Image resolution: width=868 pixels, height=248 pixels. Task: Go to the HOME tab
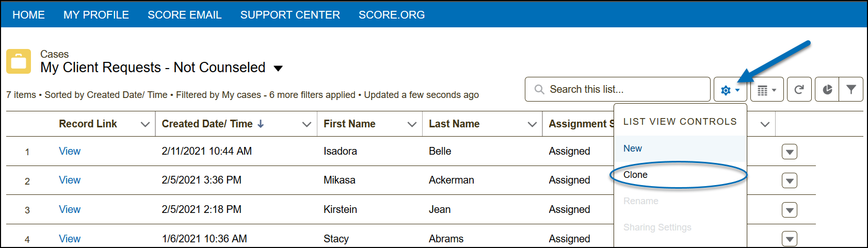pos(28,15)
